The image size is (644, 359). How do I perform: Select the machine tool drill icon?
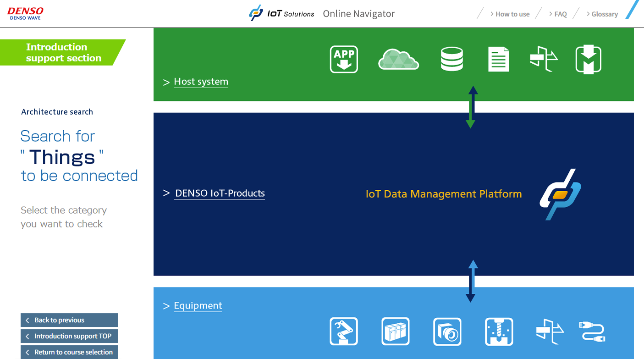click(499, 331)
